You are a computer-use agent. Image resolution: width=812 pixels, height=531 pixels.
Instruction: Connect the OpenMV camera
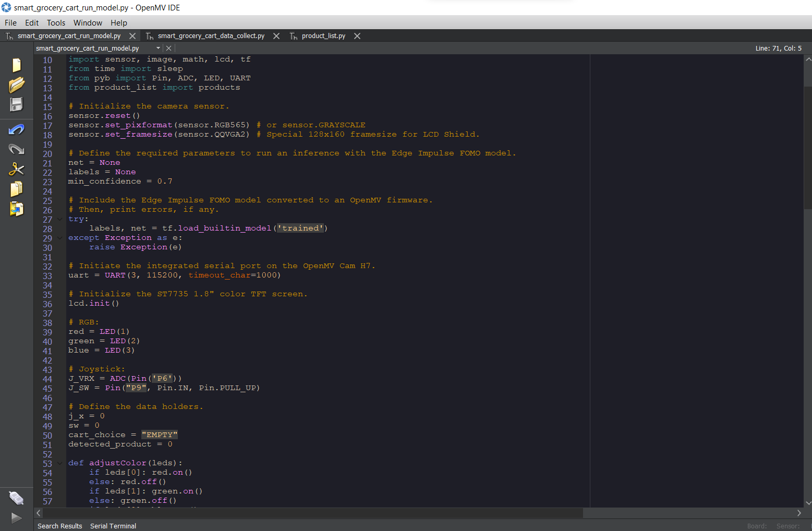point(16,497)
